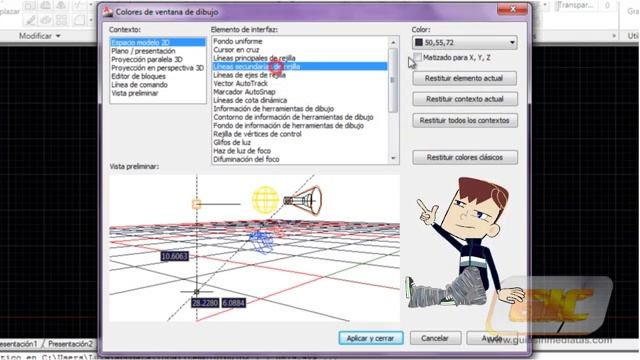Select 'Línea de comando' context
The width and height of the screenshot is (640, 360).
click(139, 85)
